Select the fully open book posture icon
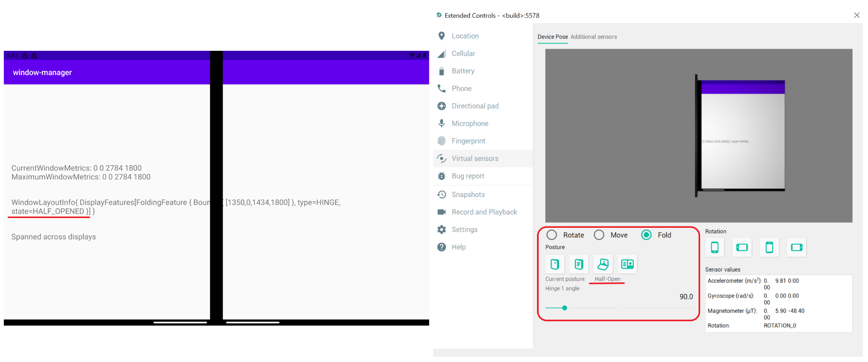 (x=627, y=264)
